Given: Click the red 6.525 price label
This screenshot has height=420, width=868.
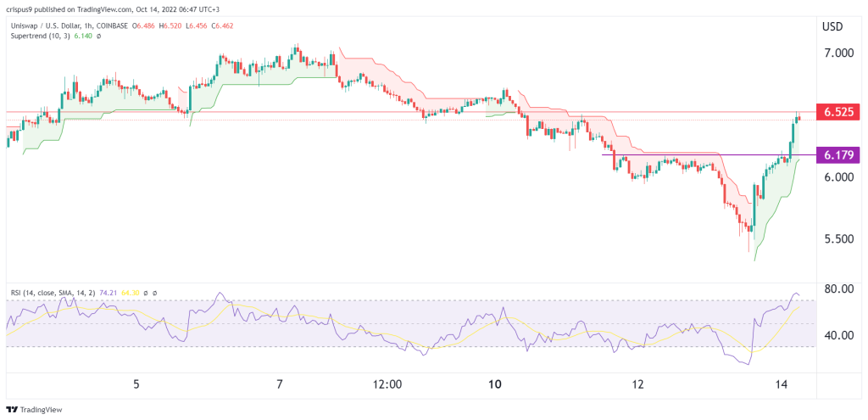Looking at the screenshot, I should point(837,112).
